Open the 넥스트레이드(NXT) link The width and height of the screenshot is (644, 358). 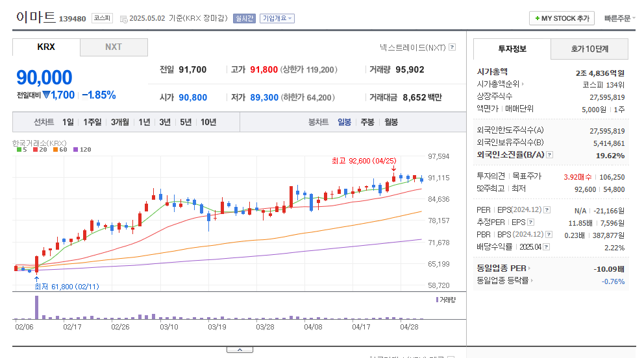(x=412, y=47)
